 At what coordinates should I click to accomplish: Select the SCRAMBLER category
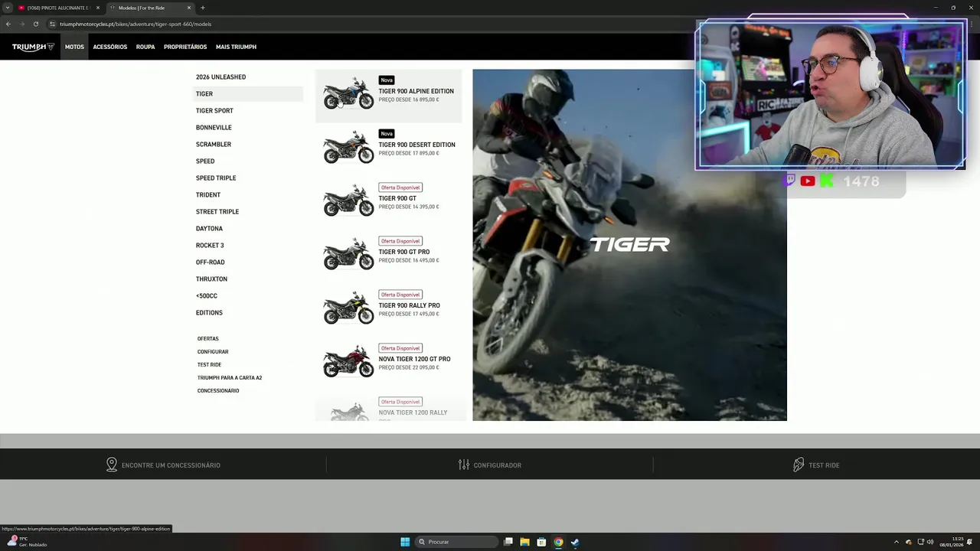[x=214, y=145]
